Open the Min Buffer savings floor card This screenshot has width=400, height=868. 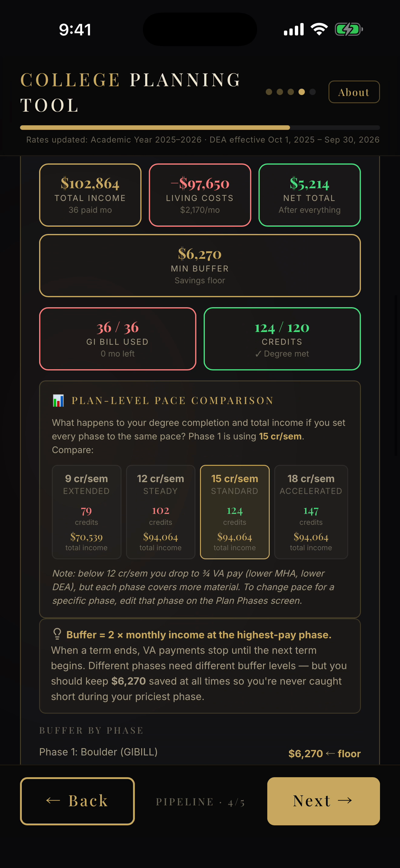point(200,266)
